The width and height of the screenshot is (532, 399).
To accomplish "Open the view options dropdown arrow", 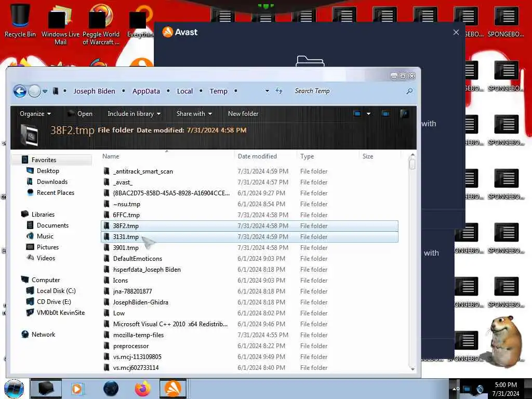I will (368, 114).
